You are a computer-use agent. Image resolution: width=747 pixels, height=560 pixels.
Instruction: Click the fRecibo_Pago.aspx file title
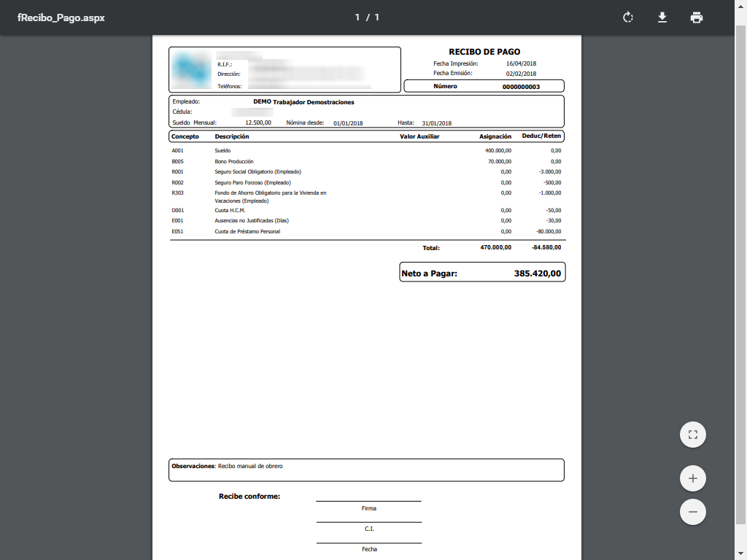click(61, 17)
